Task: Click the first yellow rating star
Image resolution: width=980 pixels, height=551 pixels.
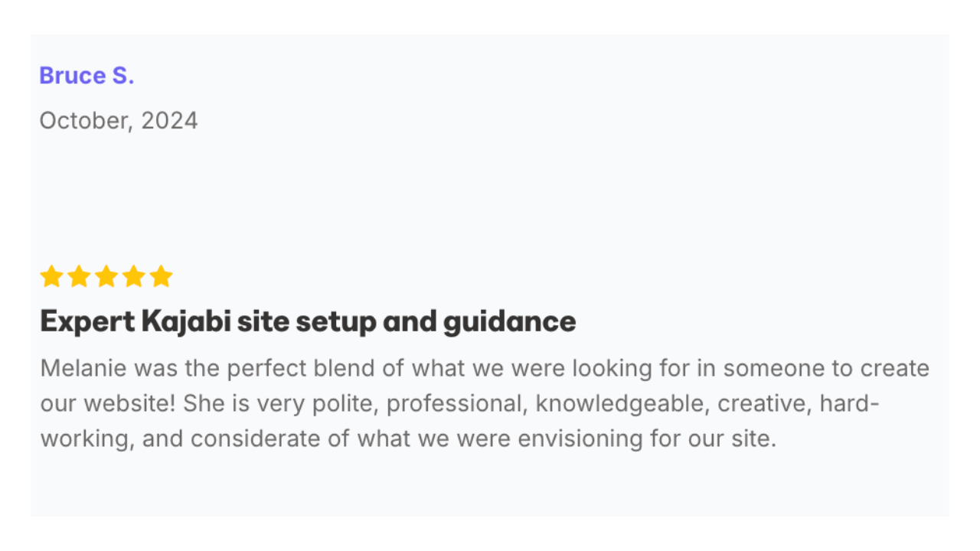Action: [51, 276]
